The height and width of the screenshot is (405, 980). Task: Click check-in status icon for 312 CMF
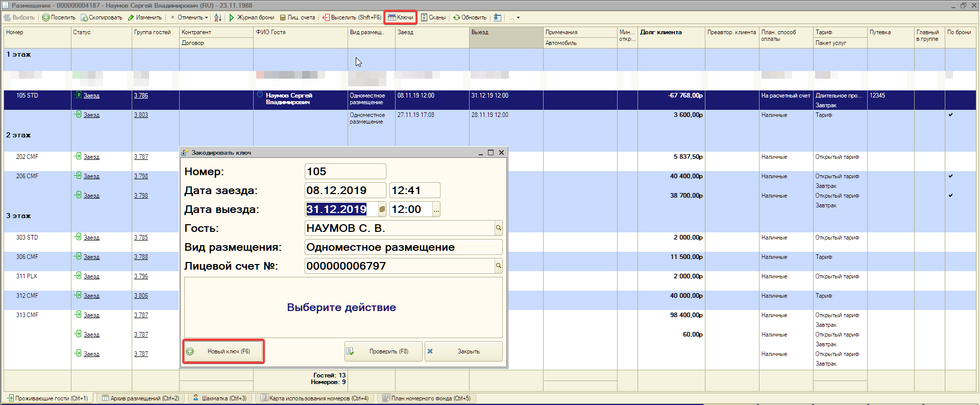(x=78, y=295)
